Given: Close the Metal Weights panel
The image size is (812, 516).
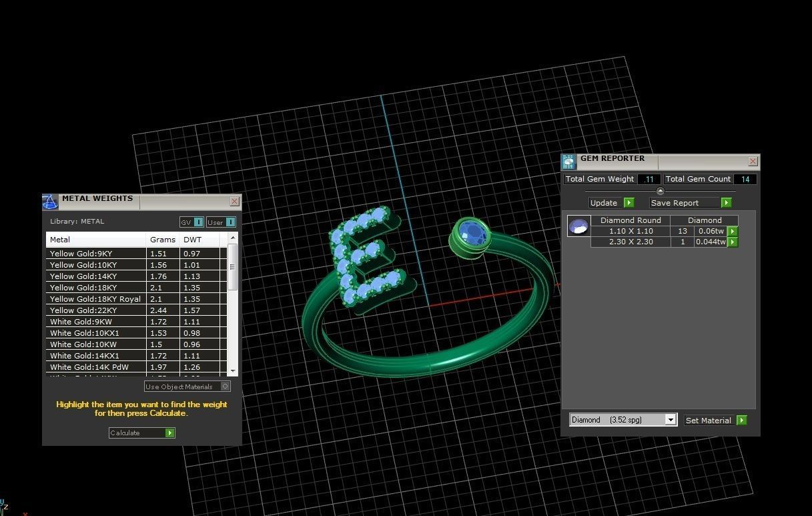Looking at the screenshot, I should tap(234, 201).
